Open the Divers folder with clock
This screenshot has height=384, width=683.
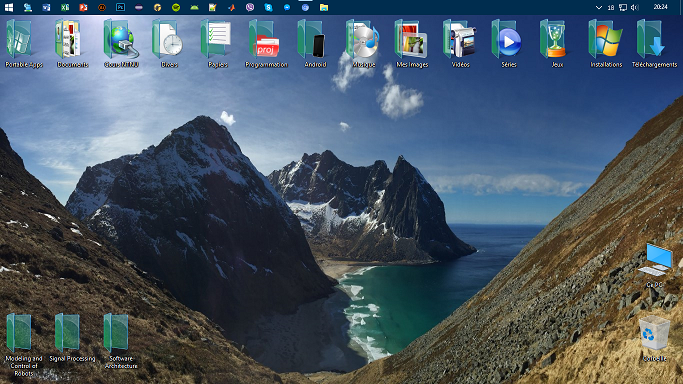click(169, 44)
